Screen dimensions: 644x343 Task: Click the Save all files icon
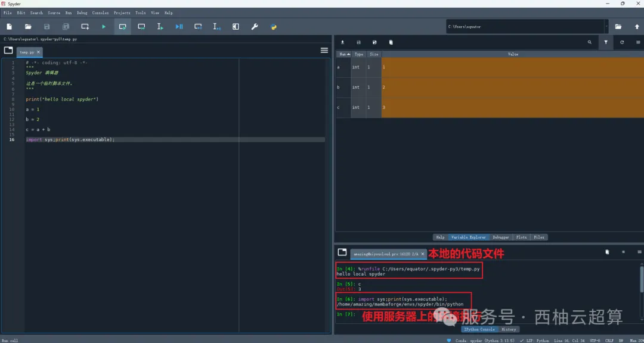tap(66, 27)
